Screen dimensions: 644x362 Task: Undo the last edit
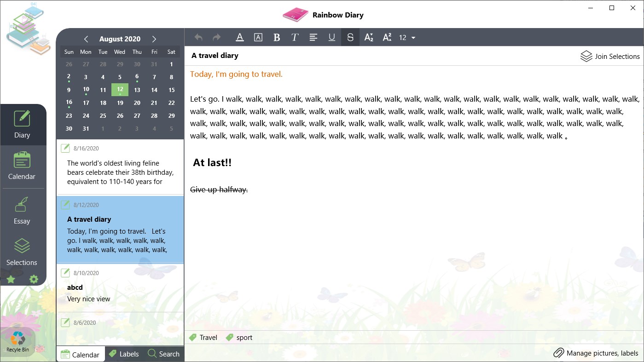click(x=197, y=37)
